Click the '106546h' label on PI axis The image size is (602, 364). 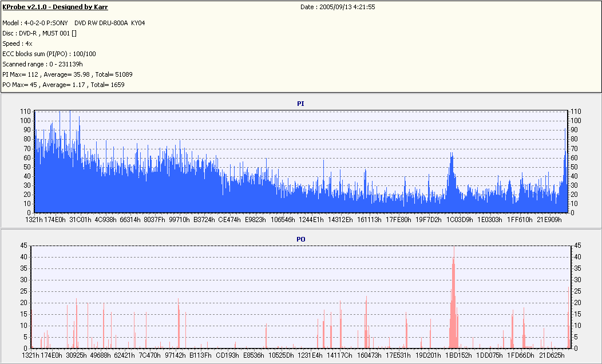(x=282, y=220)
